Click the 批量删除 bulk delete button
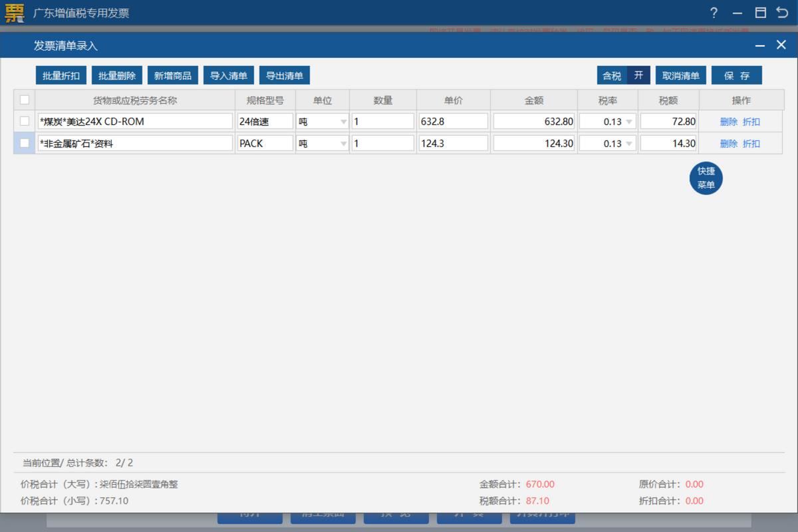This screenshot has width=798, height=532. pos(116,75)
